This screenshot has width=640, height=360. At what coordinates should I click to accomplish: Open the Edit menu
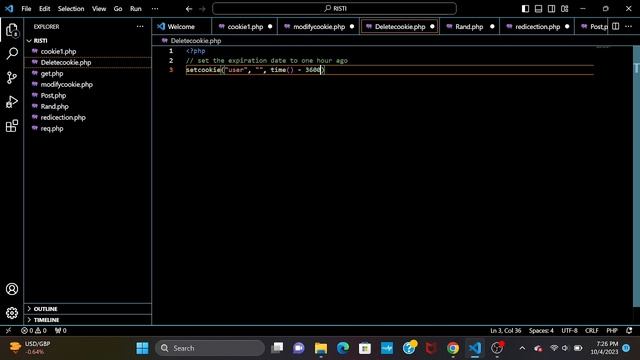44,9
